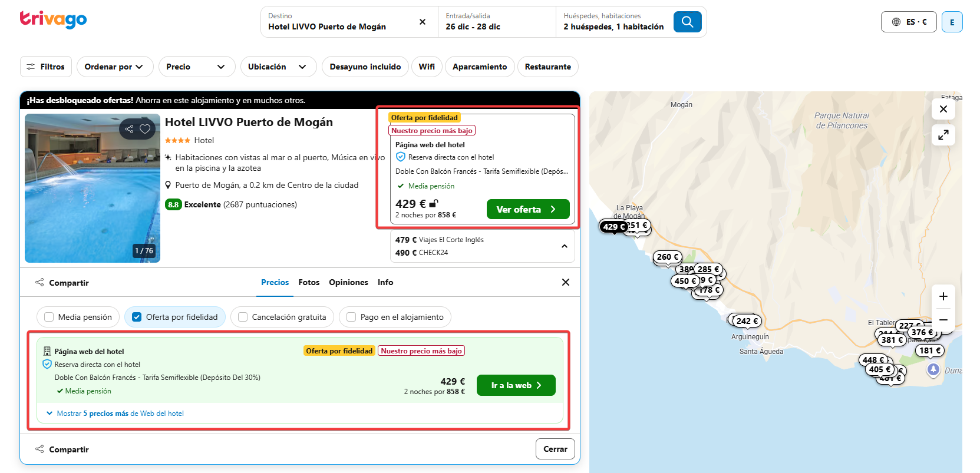The width and height of the screenshot is (980, 473).
Task: Select the 242 € map price marker
Action: coord(747,321)
